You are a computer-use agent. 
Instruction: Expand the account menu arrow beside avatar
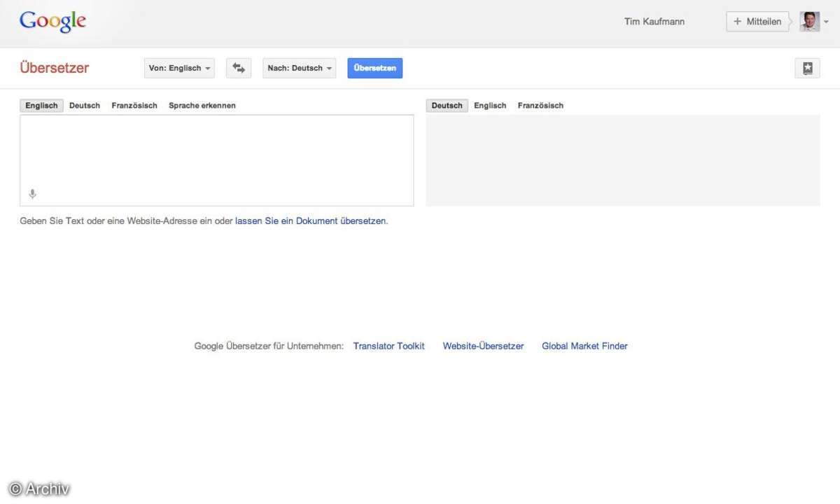826,22
